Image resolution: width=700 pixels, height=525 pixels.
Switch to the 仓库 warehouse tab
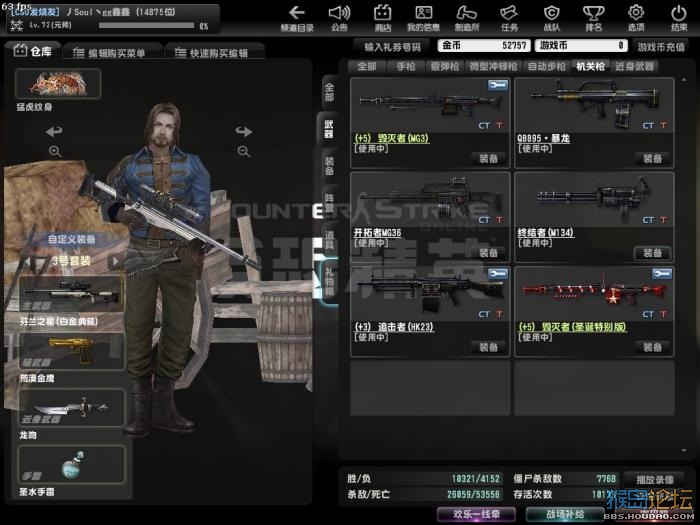point(33,51)
